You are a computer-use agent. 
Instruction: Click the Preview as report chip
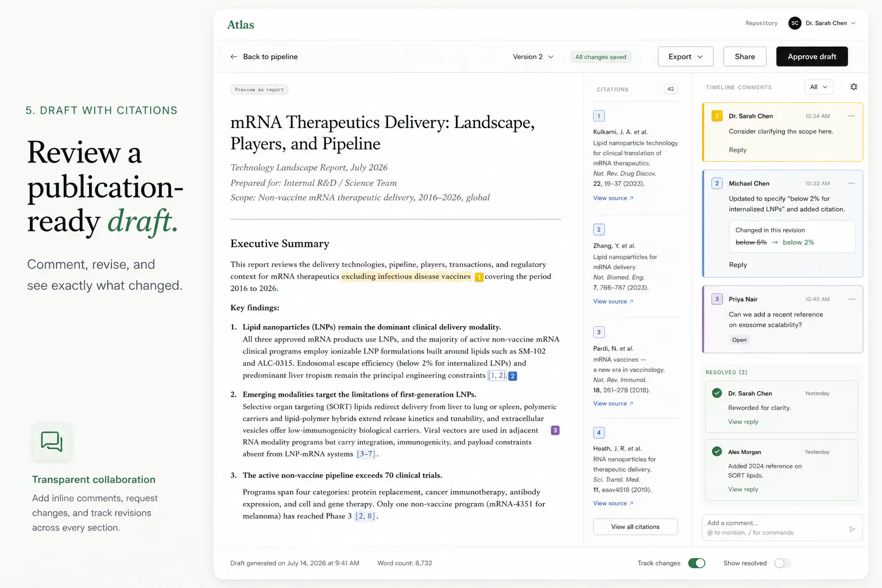coord(259,90)
